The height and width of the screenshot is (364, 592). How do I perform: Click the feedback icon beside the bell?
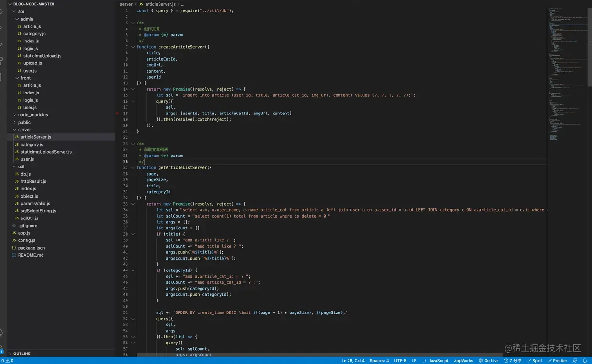(x=575, y=361)
